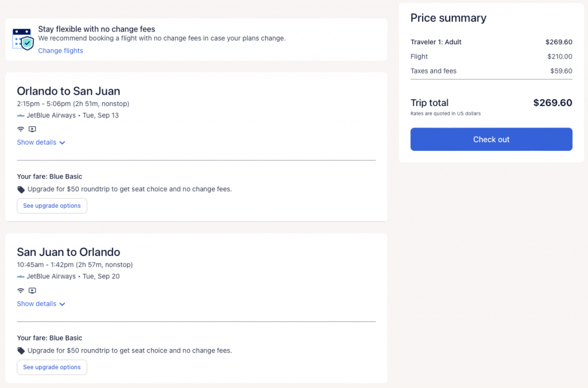Open the Change flights link
This screenshot has width=588, height=388.
click(60, 51)
